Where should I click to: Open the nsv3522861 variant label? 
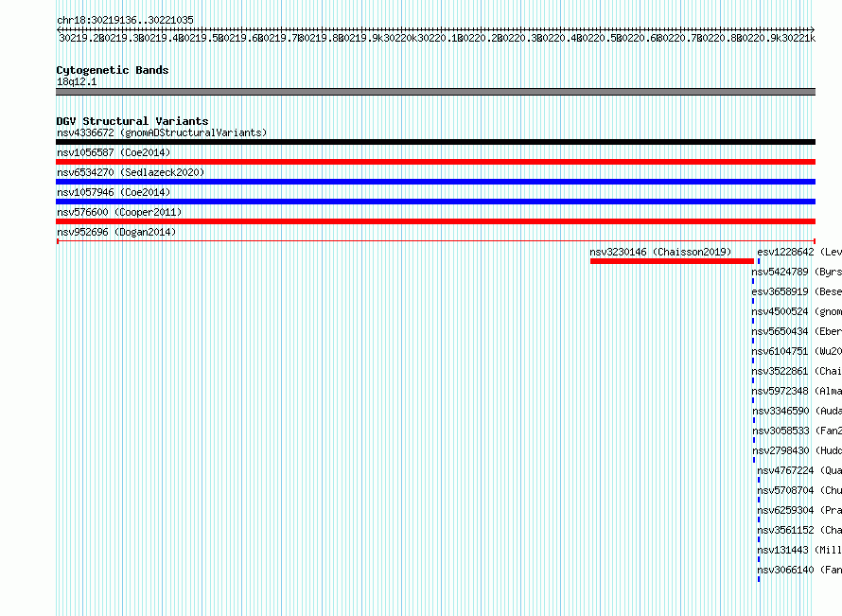coord(797,371)
